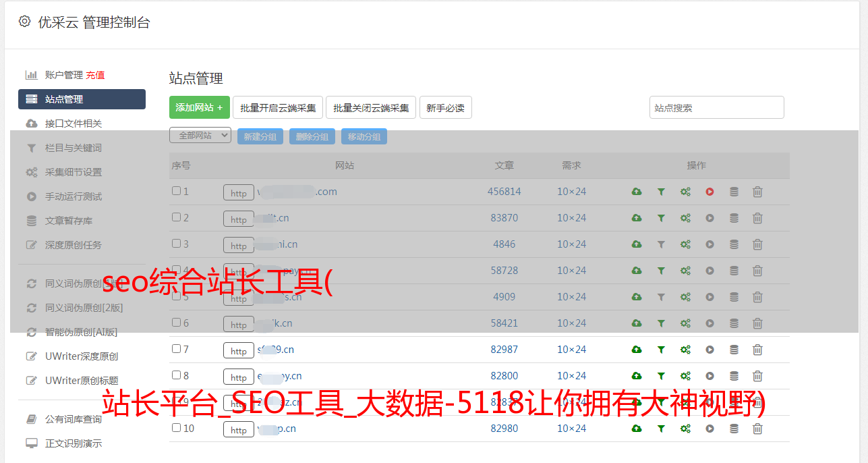Click cogs icon in row 7
This screenshot has height=463, width=868.
click(x=685, y=350)
